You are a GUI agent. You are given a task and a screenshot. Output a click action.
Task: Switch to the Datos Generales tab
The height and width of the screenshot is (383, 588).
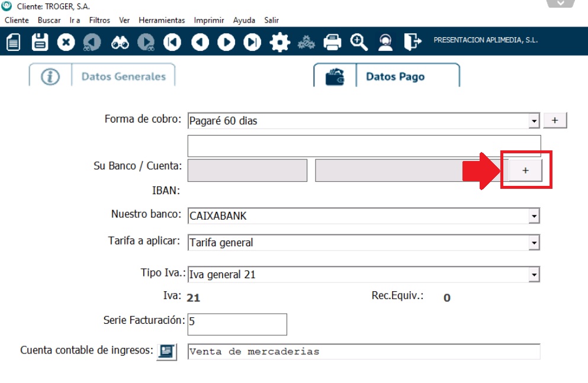123,76
